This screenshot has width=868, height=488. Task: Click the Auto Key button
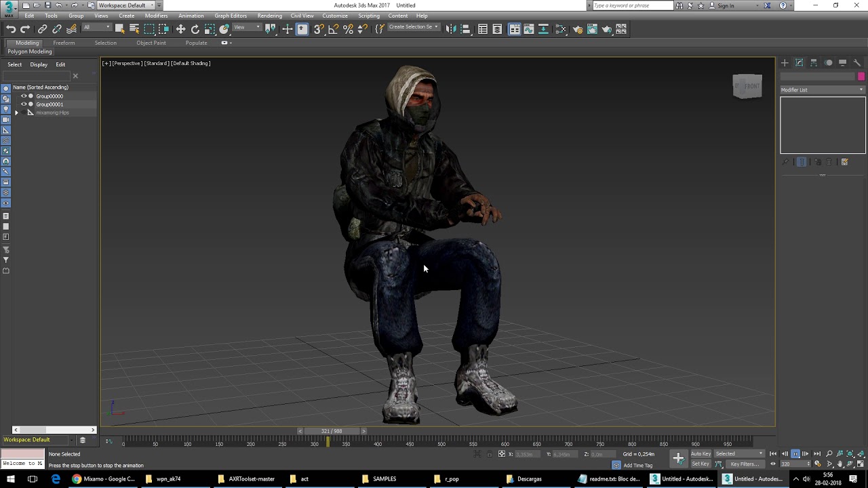click(701, 453)
